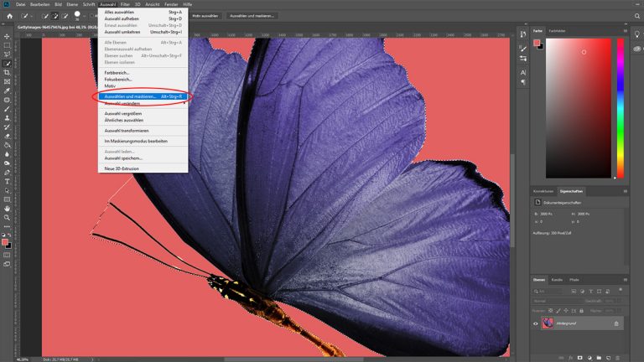Switch to the Kanäle tab

557,279
